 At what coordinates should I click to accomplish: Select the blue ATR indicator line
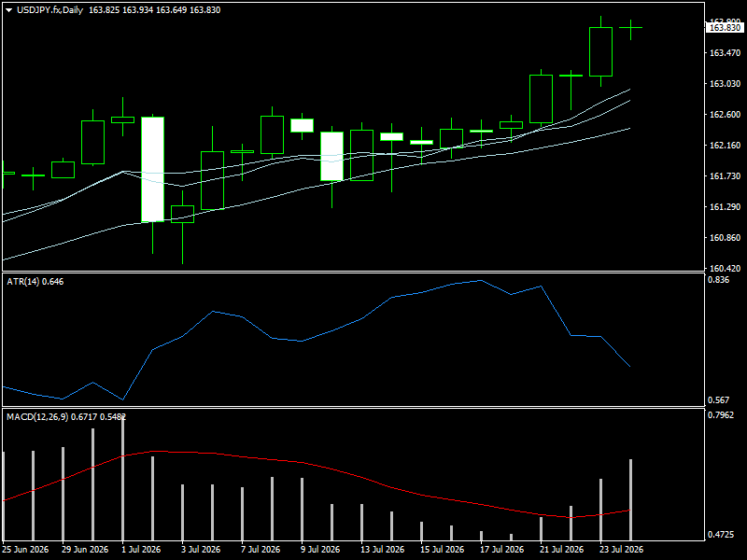pyautogui.click(x=364, y=318)
